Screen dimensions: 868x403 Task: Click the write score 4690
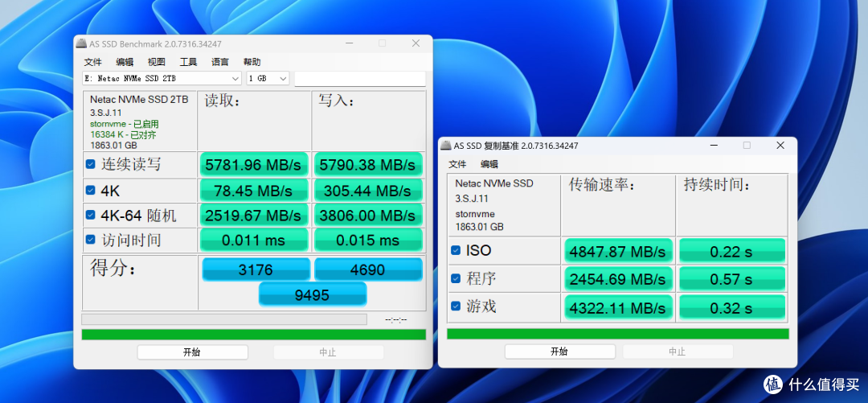tap(368, 269)
